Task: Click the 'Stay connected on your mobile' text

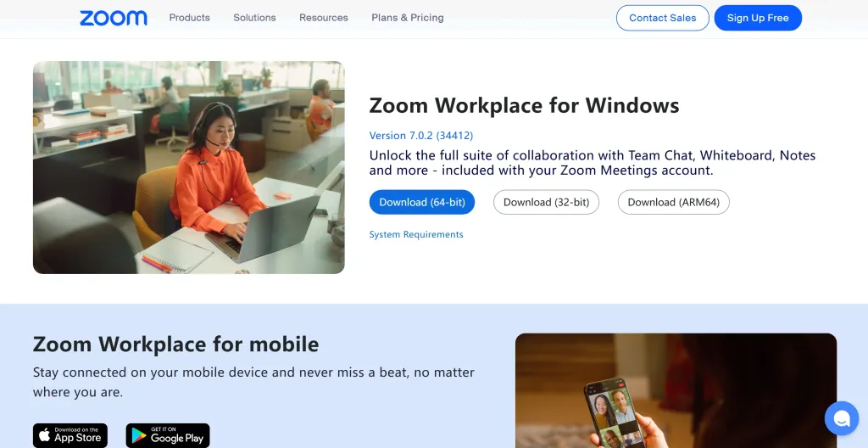Action: click(x=253, y=382)
